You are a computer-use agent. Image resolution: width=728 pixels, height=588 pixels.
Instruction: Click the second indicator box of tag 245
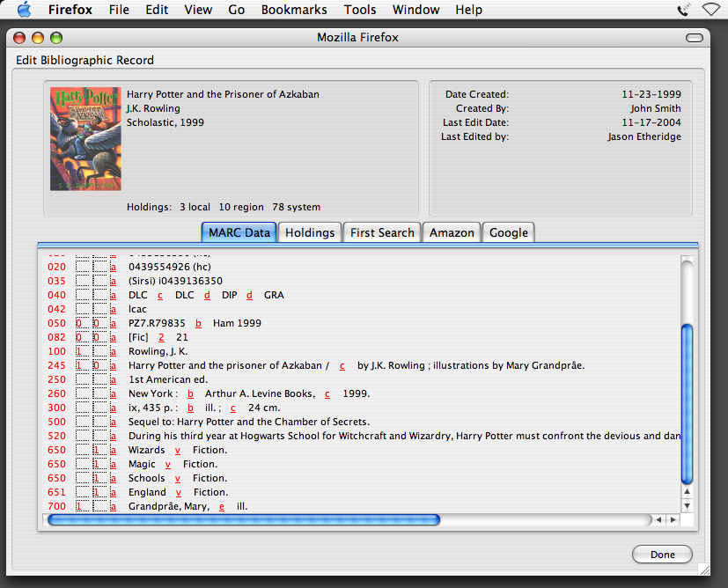pyautogui.click(x=99, y=365)
